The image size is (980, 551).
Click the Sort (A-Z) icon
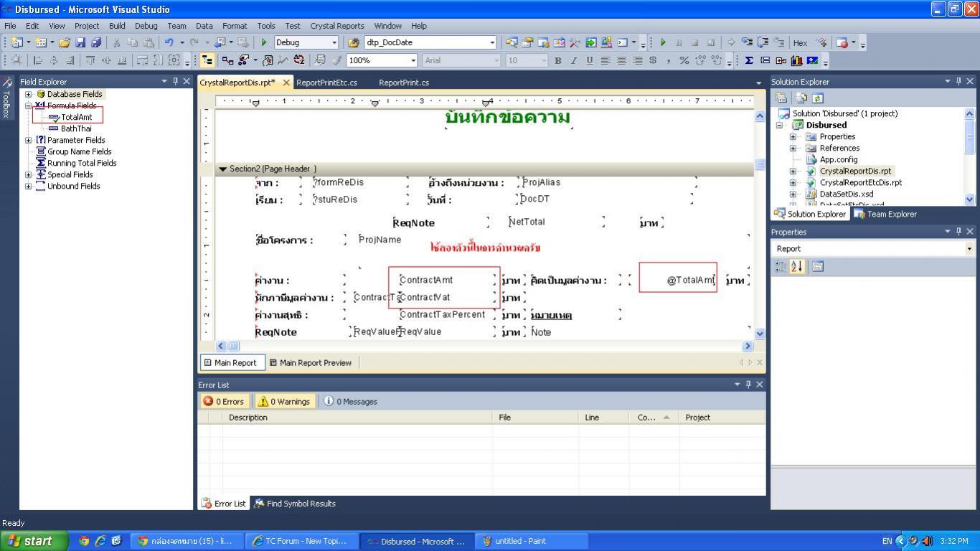pyautogui.click(x=299, y=60)
